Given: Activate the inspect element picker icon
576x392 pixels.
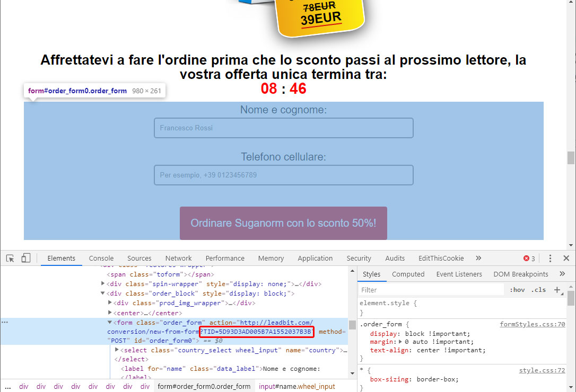Looking at the screenshot, I should click(10, 259).
